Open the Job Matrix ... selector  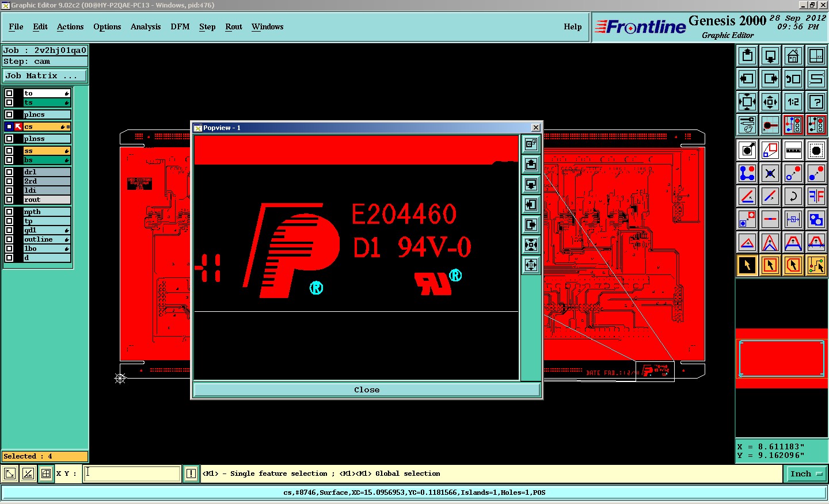click(45, 76)
